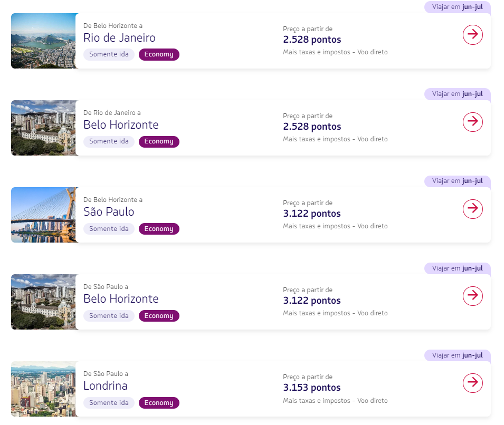
Task: Click the arrow icon for São Paulo offer
Action: [473, 209]
